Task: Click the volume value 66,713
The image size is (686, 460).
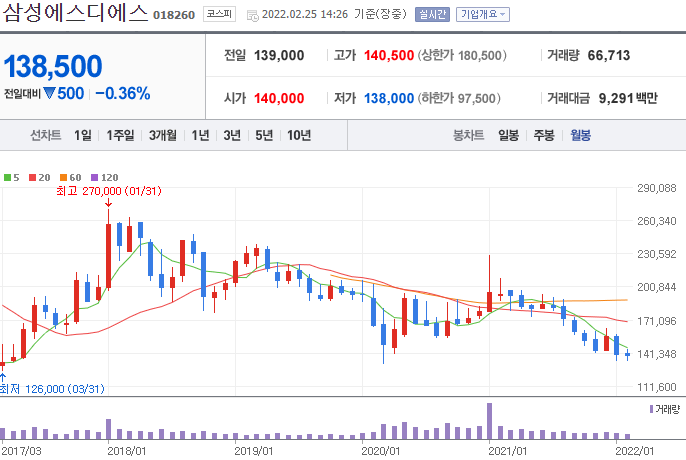Action: tap(609, 56)
